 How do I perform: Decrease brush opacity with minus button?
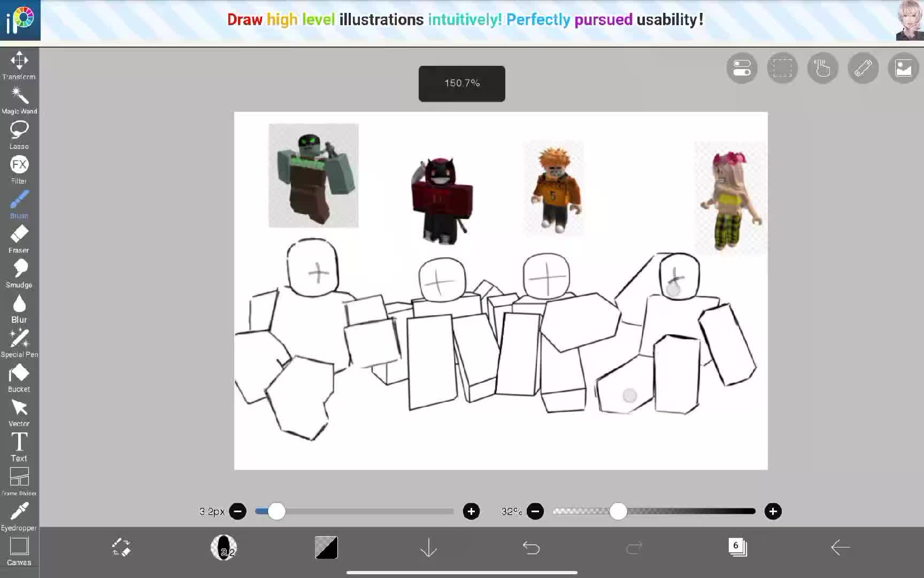click(x=535, y=512)
